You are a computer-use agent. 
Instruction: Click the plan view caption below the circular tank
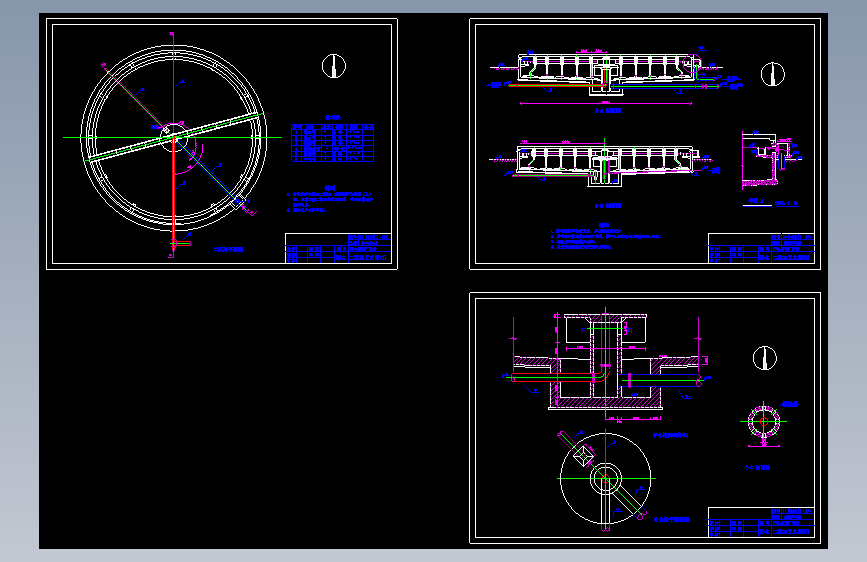pos(228,249)
